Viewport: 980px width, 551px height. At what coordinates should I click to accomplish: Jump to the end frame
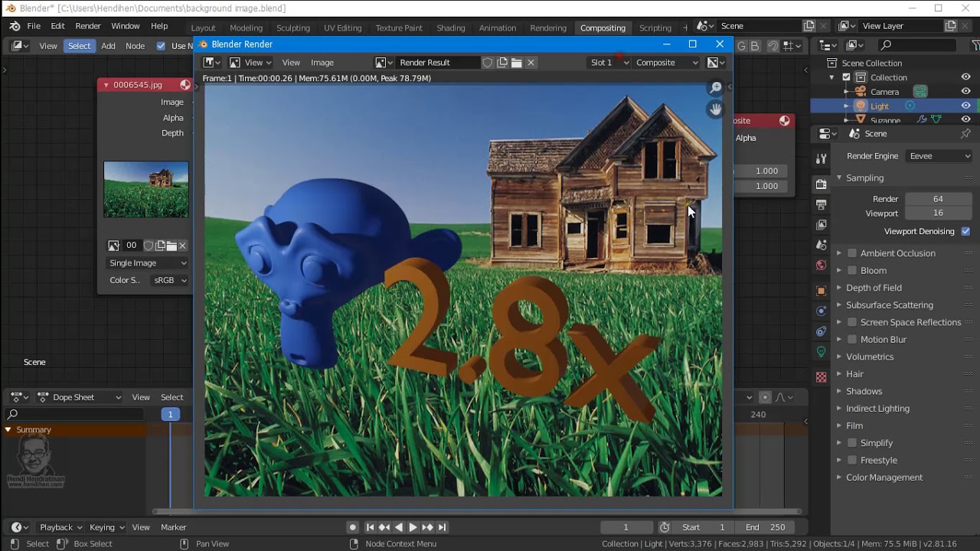(443, 527)
